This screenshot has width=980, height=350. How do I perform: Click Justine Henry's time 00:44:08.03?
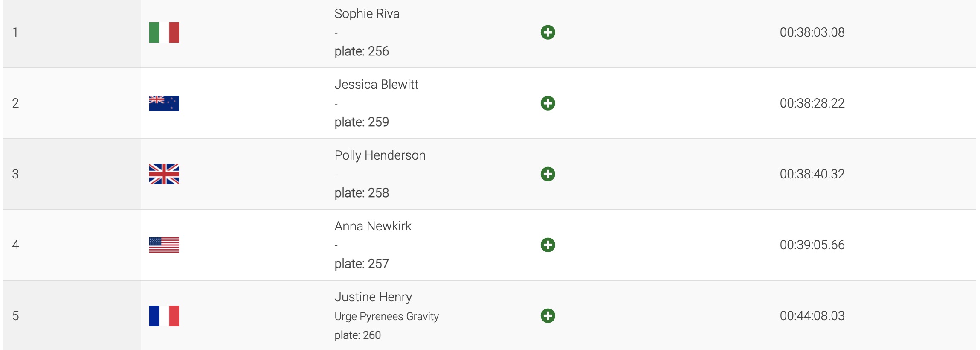click(812, 316)
